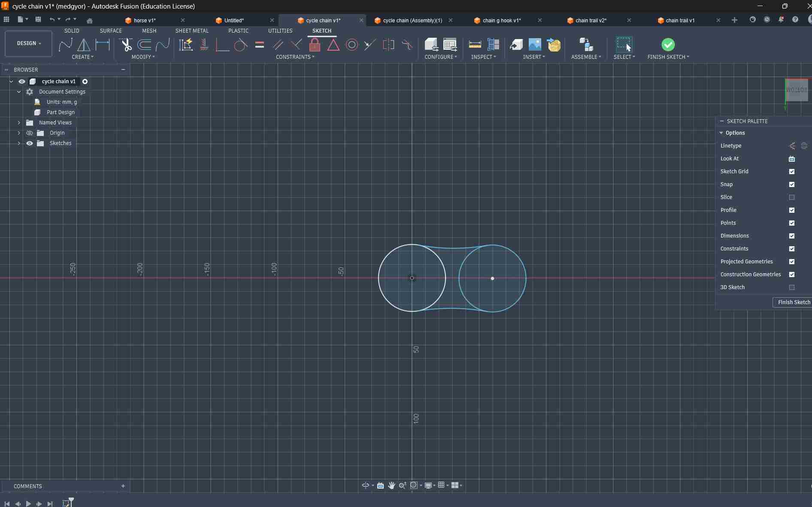Open the chain trail v2 document tab

coord(591,20)
